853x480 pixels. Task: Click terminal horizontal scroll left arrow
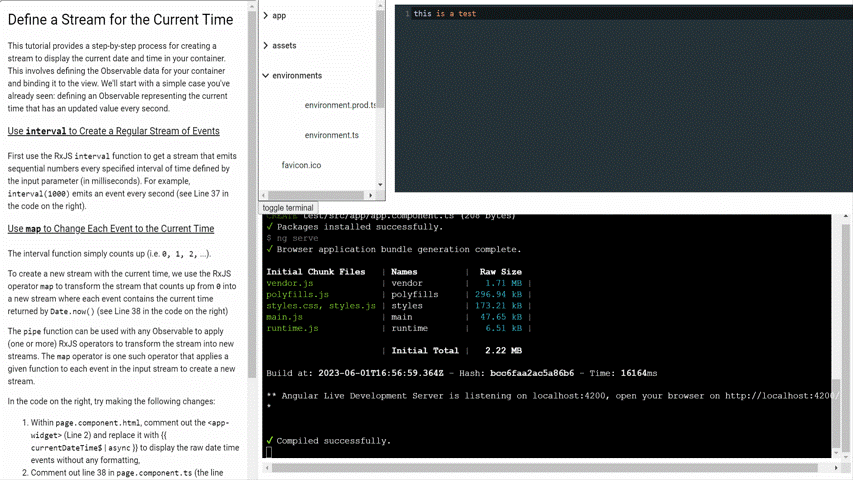[x=267, y=467]
